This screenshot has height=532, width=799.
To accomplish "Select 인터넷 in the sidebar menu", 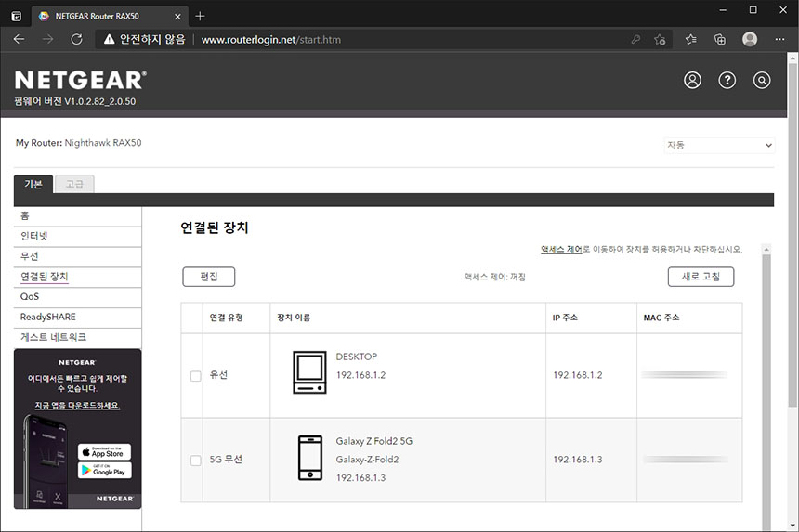I will 77,236.
